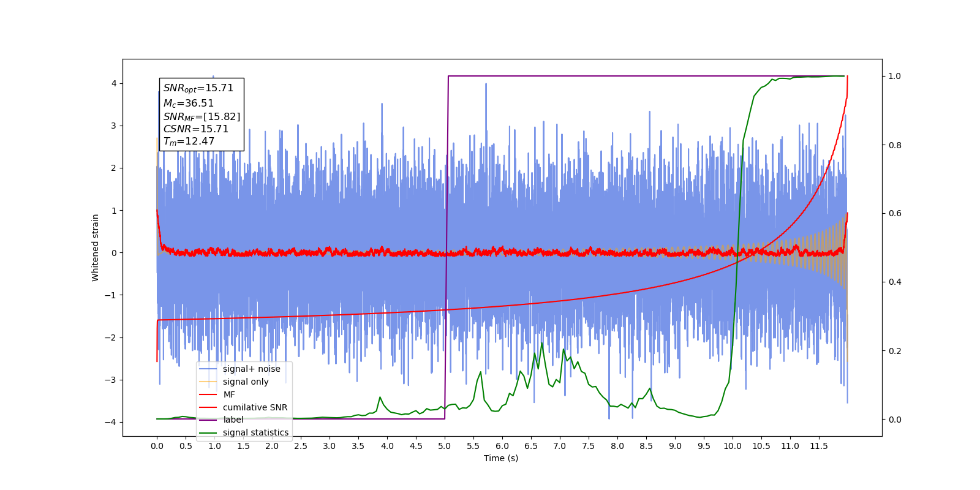Screen dimensions: 980x490
Task: Click the left y-axis tick label −1
Action: pyautogui.click(x=111, y=295)
